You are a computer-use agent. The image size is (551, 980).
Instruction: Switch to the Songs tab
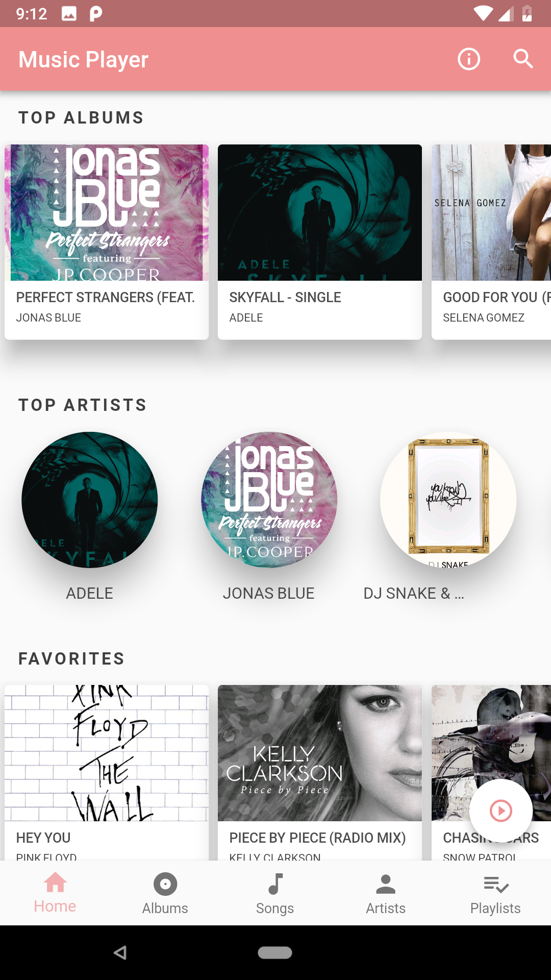[x=275, y=893]
